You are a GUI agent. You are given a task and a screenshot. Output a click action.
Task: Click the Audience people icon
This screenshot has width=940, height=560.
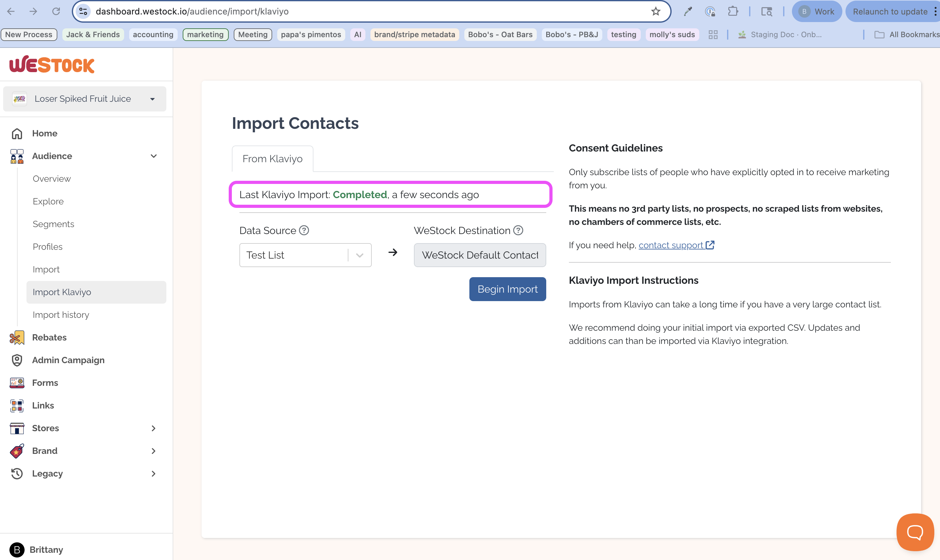tap(17, 156)
